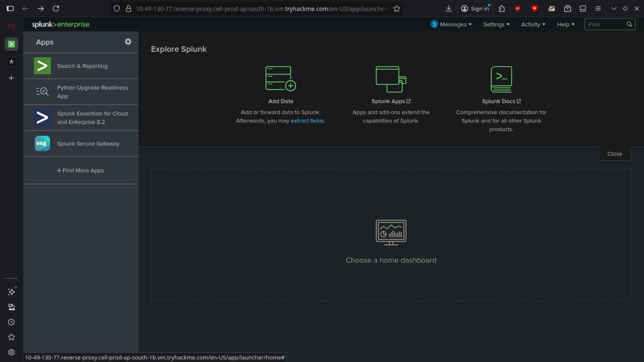Image resolution: width=644 pixels, height=362 pixels.
Task: Click Python Upgrade Readiness App label
Action: [x=93, y=92]
